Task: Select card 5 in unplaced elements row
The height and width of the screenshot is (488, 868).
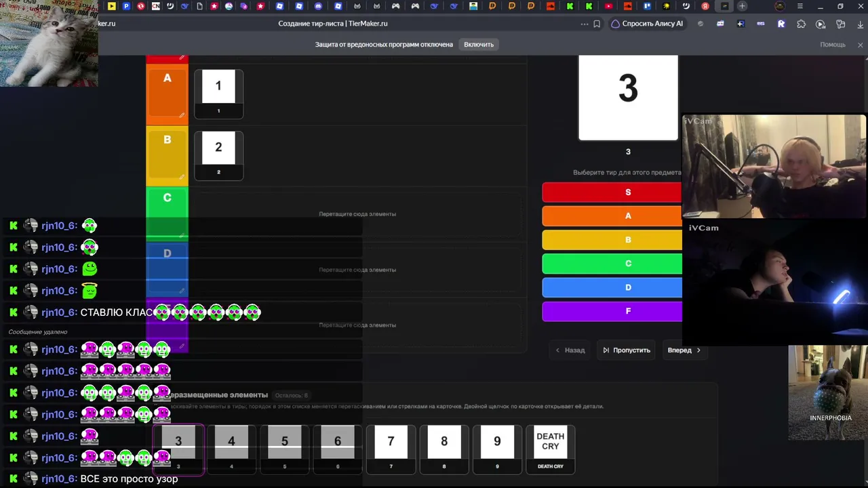Action: click(x=285, y=449)
